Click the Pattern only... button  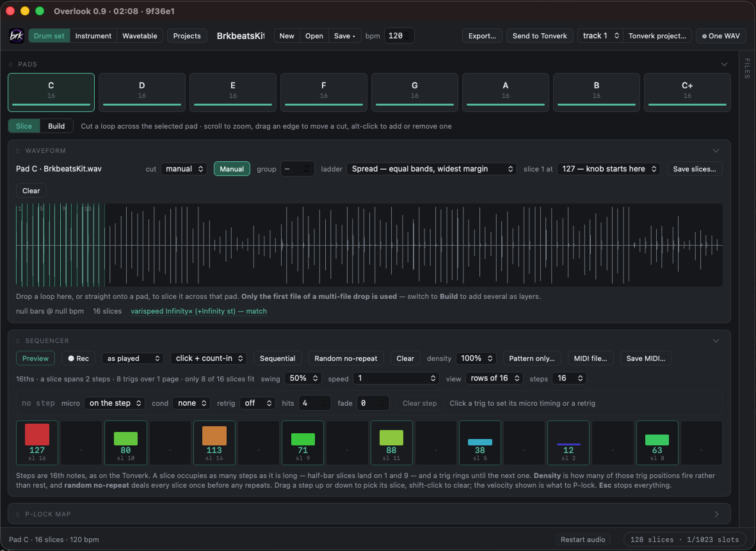coord(532,358)
